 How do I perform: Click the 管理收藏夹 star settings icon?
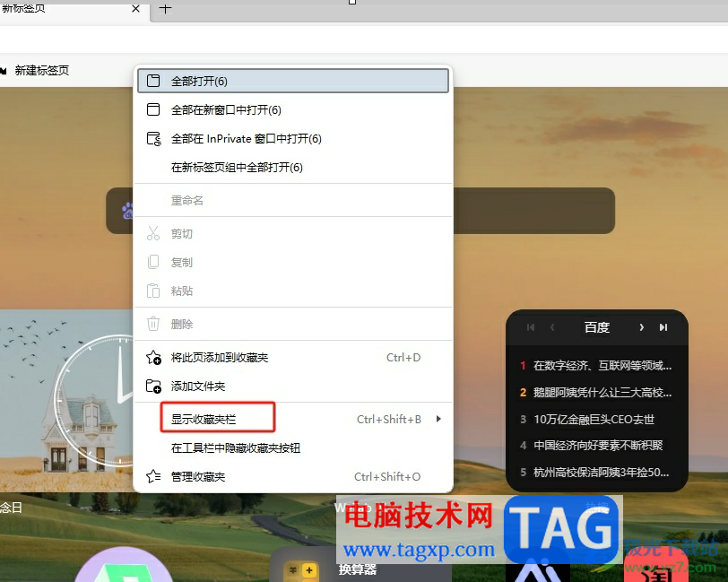pos(155,476)
